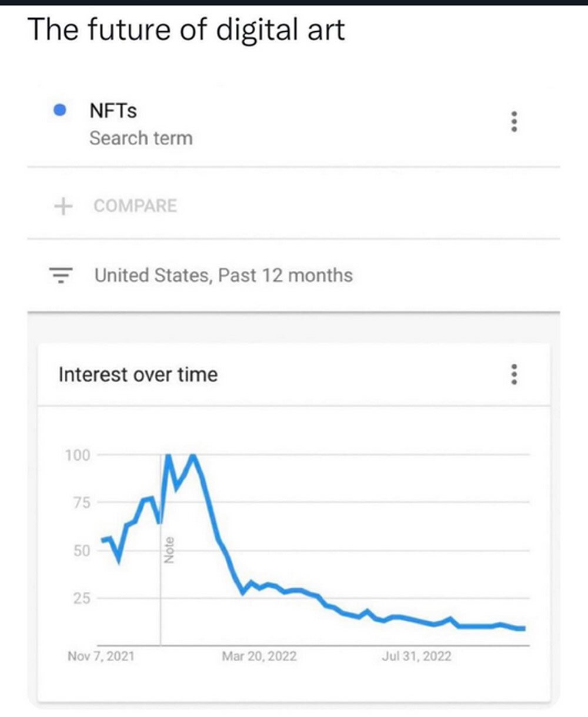Screen dimensions: 588x717
Task: Open the Interest over time card menu
Action: pyautogui.click(x=514, y=374)
